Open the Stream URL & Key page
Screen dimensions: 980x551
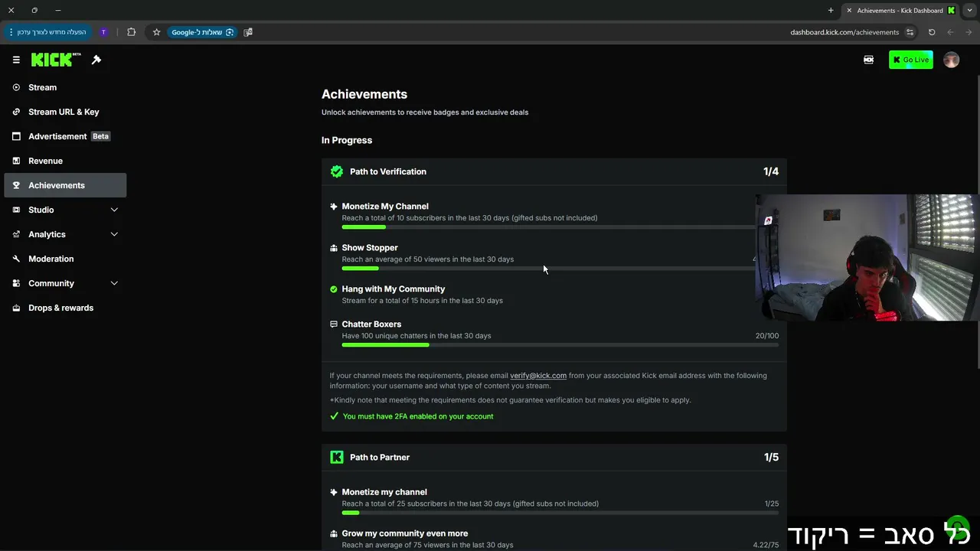pos(65,112)
